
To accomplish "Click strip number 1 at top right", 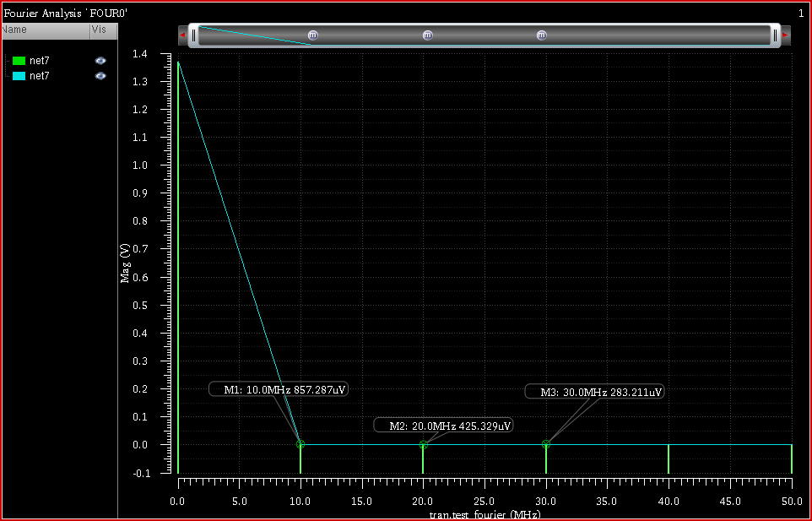I will pos(801,13).
